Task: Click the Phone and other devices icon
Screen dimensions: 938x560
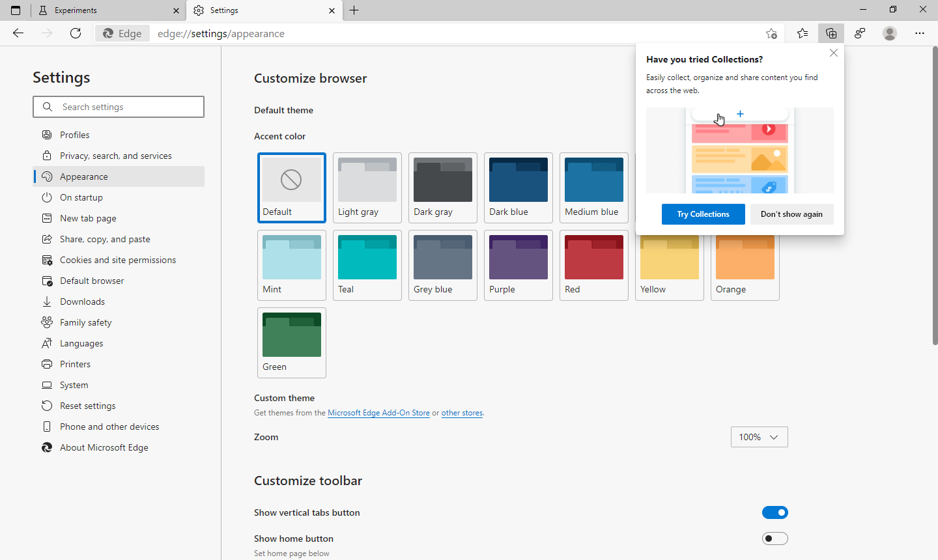Action: tap(47, 427)
